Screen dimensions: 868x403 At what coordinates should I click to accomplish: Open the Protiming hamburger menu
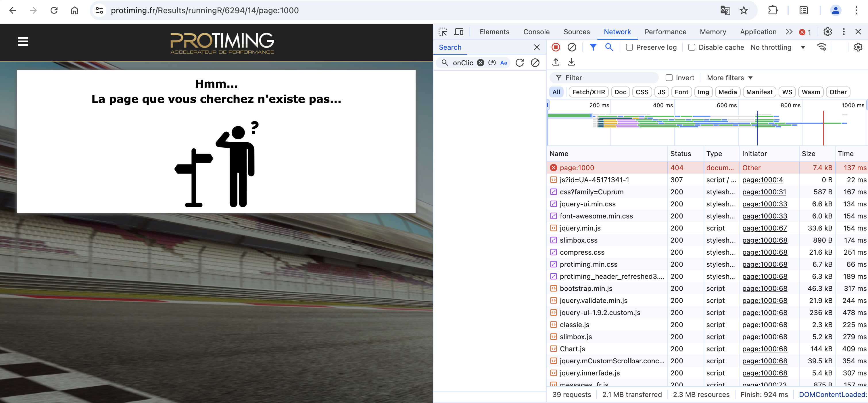point(23,41)
